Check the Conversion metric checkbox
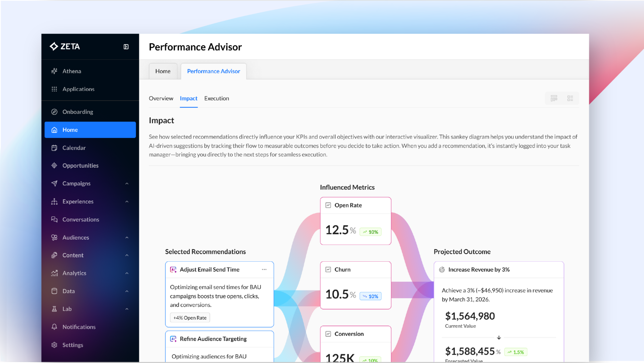644x363 pixels. 328,334
